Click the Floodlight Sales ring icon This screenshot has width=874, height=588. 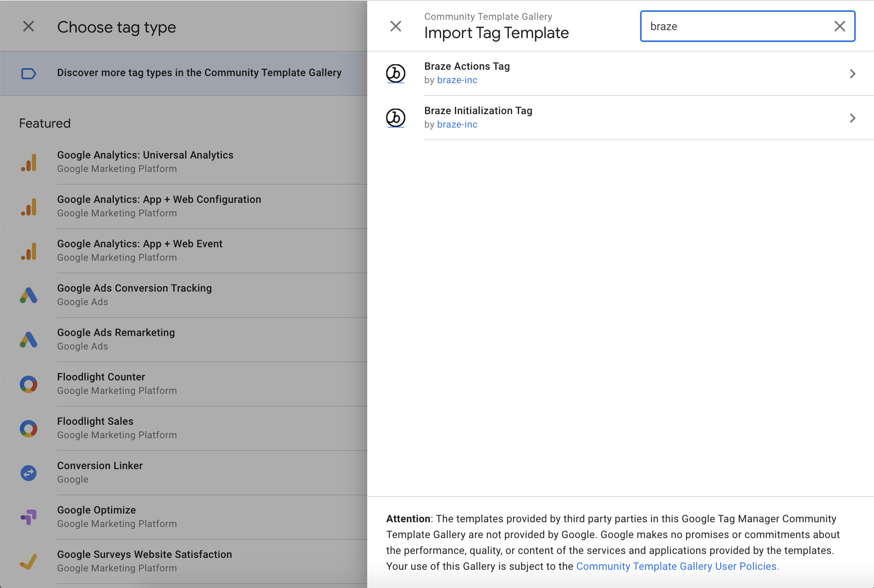(29, 428)
